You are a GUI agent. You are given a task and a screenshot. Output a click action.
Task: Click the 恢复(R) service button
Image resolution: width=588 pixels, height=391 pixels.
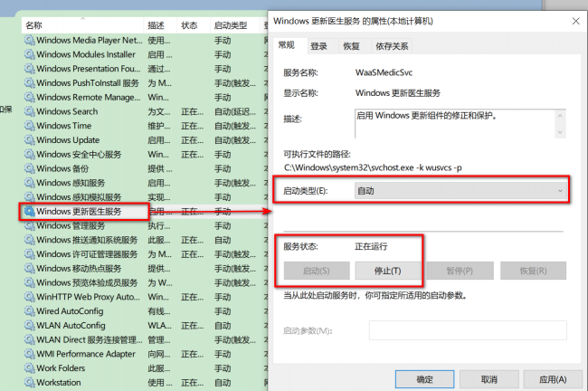point(533,271)
